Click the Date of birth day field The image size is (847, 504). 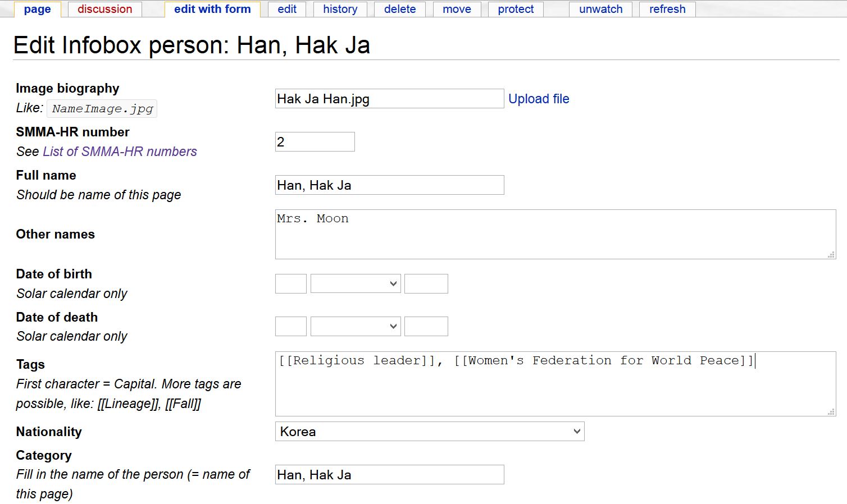[290, 284]
